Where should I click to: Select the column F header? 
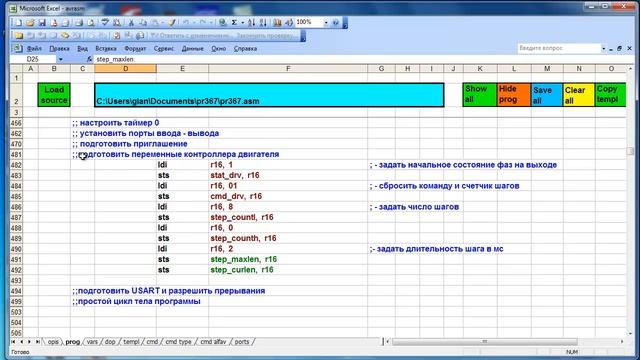pos(288,69)
